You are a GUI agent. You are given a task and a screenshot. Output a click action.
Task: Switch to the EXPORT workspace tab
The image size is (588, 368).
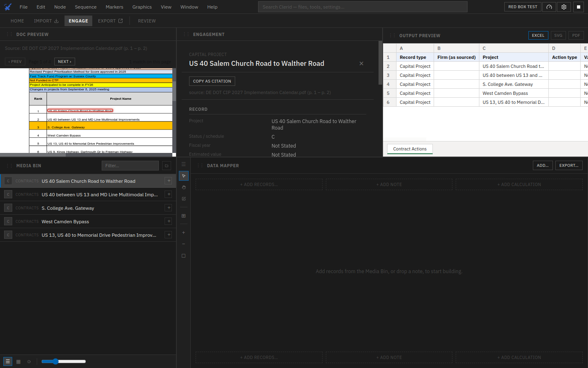point(110,21)
